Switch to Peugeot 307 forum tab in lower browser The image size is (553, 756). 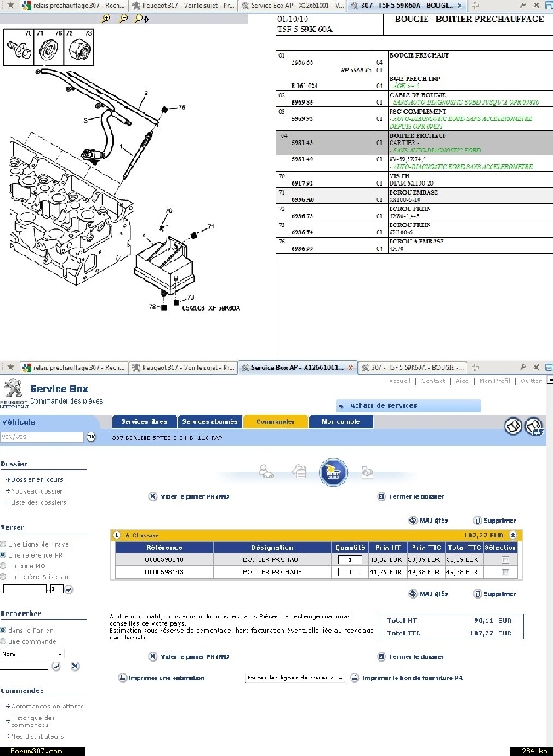(184, 368)
